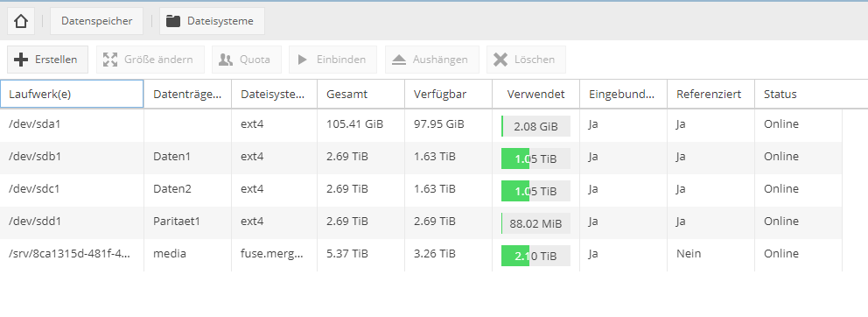Sort by Status column header
The height and width of the screenshot is (317, 868).
798,94
